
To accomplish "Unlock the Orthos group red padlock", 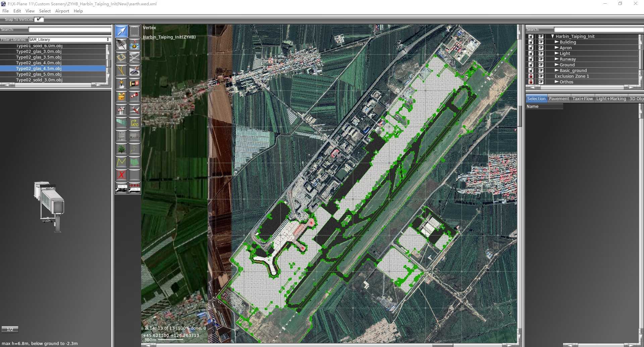I will [531, 82].
